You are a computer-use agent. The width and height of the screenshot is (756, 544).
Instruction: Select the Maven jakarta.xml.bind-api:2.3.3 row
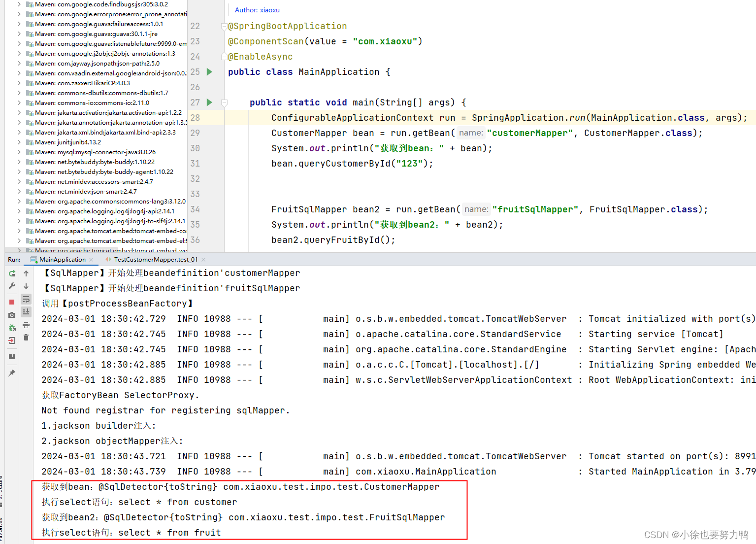(96, 133)
